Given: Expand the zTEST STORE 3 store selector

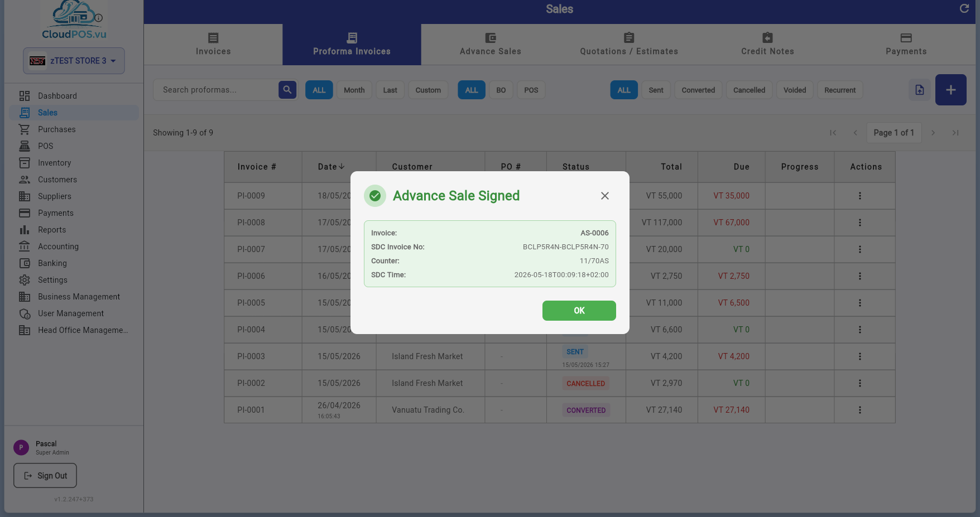Looking at the screenshot, I should [74, 61].
